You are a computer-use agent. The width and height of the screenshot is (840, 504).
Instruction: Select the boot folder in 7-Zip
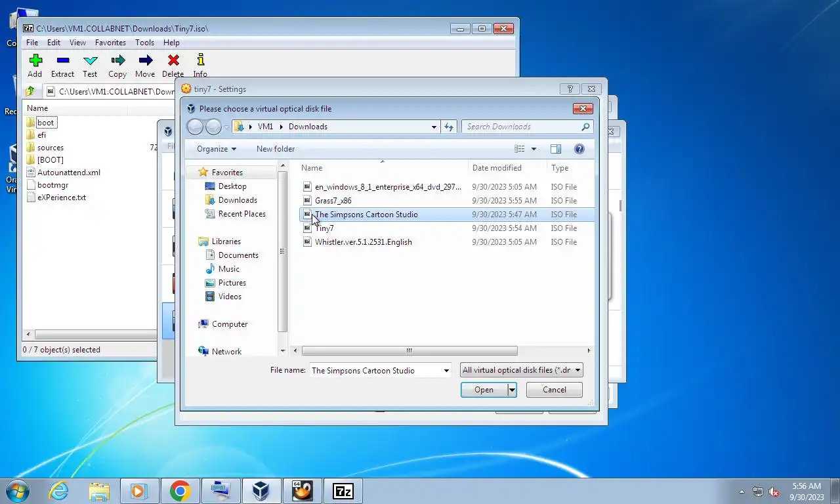[45, 123]
